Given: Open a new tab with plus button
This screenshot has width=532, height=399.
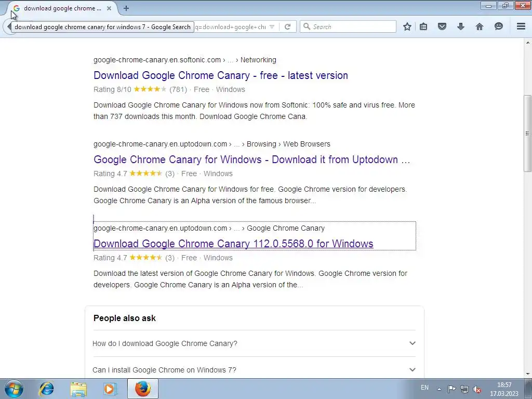Looking at the screenshot, I should pos(126,8).
